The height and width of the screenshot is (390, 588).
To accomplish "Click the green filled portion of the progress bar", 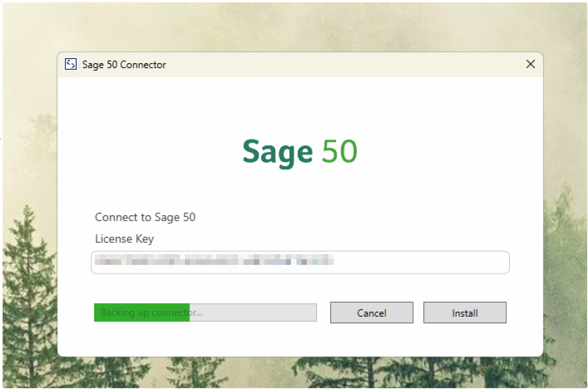I will point(141,312).
